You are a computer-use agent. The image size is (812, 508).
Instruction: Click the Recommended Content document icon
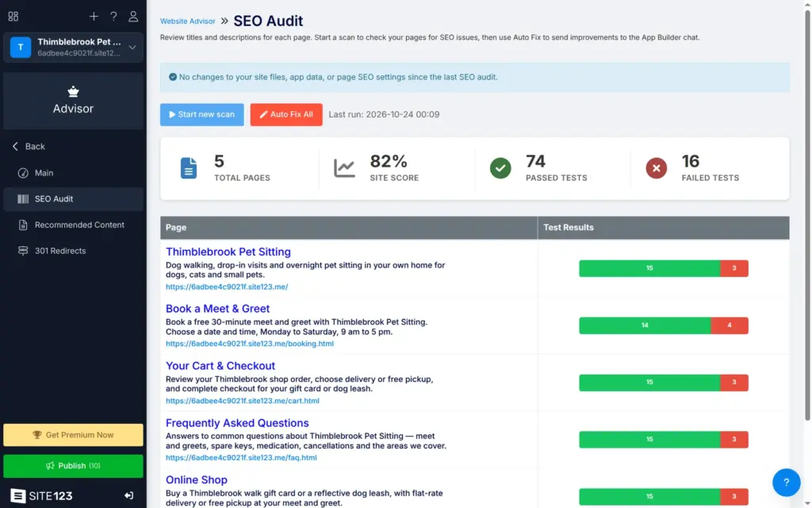[x=23, y=225]
